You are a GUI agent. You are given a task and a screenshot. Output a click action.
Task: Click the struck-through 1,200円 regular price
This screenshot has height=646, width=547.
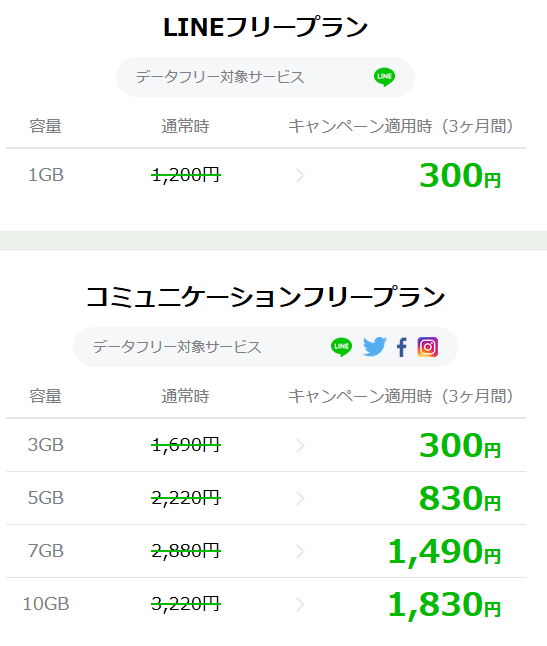pos(186,176)
